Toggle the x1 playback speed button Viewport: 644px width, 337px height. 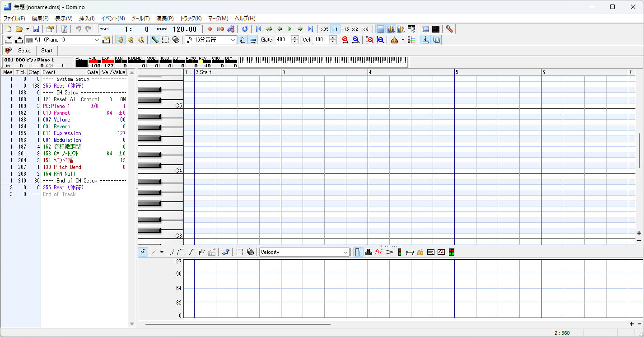[335, 29]
